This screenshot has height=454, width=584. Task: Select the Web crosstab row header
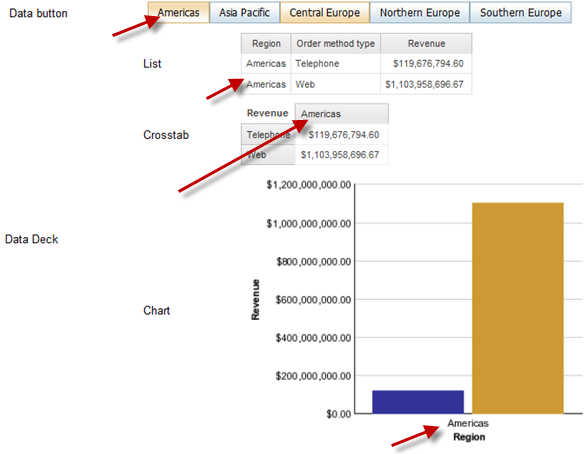268,155
